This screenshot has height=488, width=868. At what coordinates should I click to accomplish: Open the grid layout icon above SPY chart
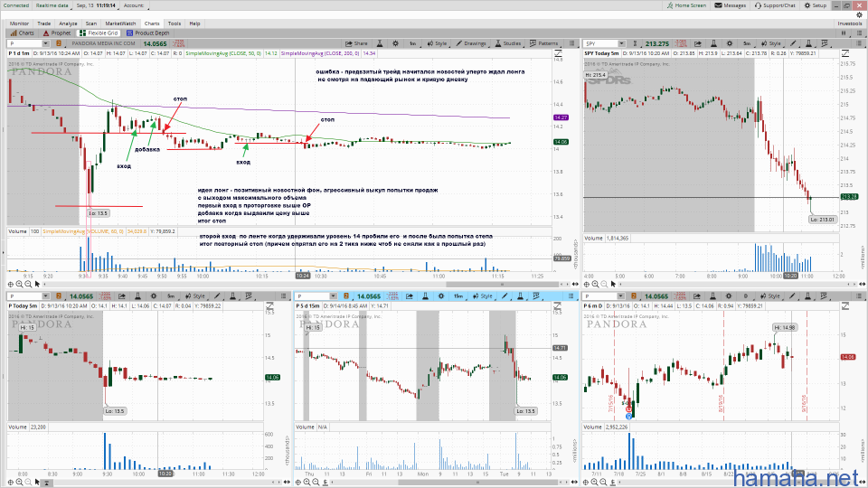pos(844,33)
